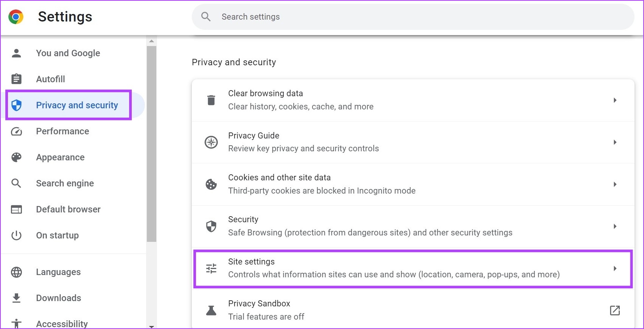Click the flask icon for Privacy Sandbox
Viewport: 644px width, 329px height.
211,311
